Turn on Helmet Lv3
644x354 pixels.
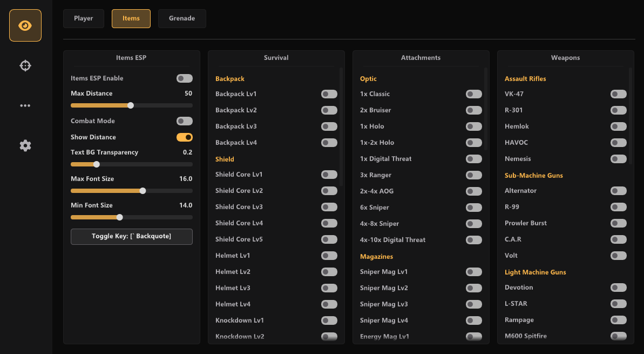click(329, 288)
